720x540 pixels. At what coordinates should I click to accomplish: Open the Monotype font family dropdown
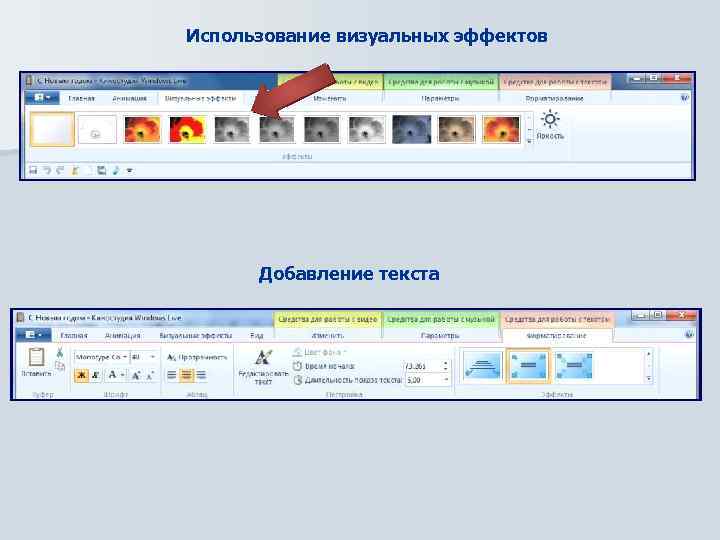[x=102, y=357]
